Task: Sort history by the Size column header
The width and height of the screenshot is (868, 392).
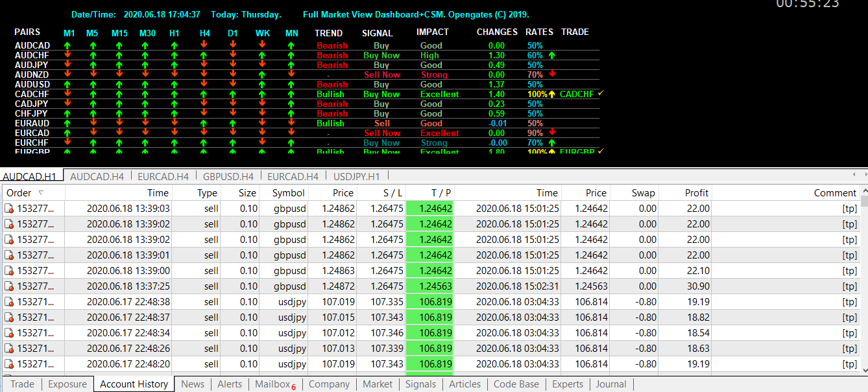Action: 240,192
